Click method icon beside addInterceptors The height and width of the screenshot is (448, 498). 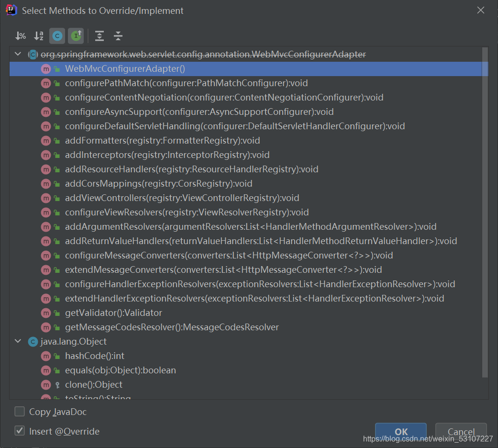(x=46, y=155)
